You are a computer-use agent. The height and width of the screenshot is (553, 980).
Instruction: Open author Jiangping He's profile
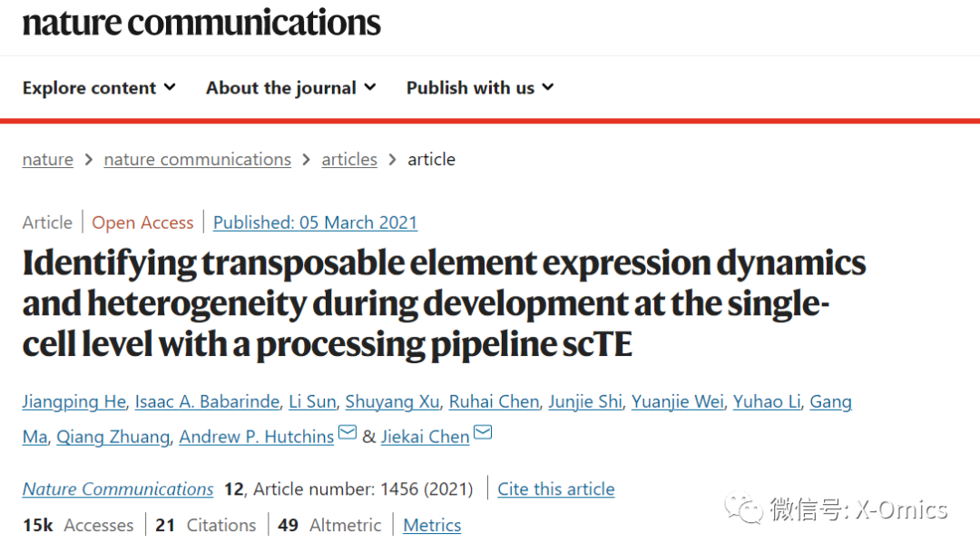74,402
